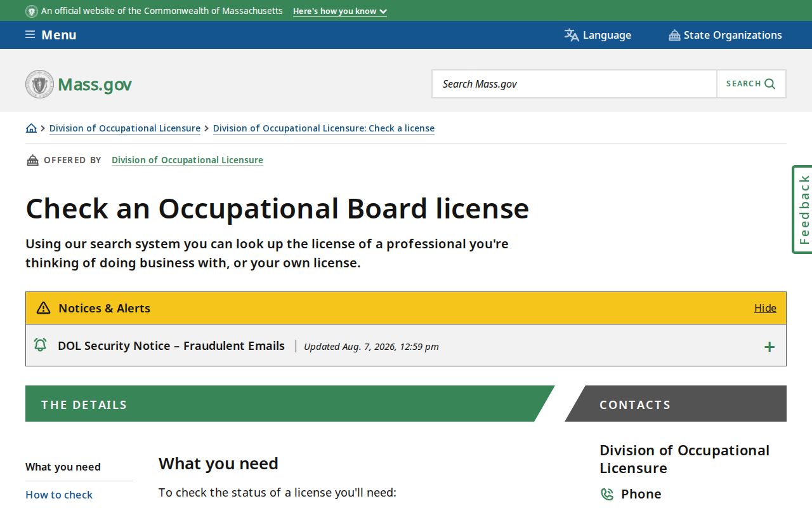
Task: Click the "Check an Occupational Board license" heading
Action: 277,208
